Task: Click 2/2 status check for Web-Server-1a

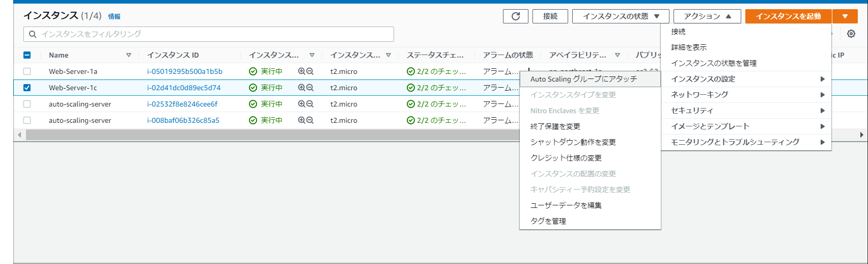Action: point(436,71)
